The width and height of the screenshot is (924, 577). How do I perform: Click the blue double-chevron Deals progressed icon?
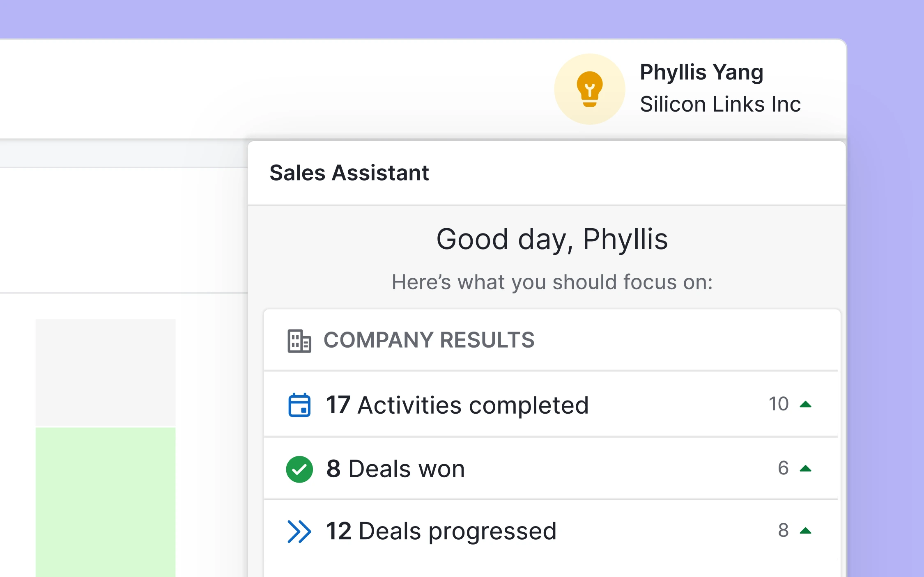(x=300, y=530)
